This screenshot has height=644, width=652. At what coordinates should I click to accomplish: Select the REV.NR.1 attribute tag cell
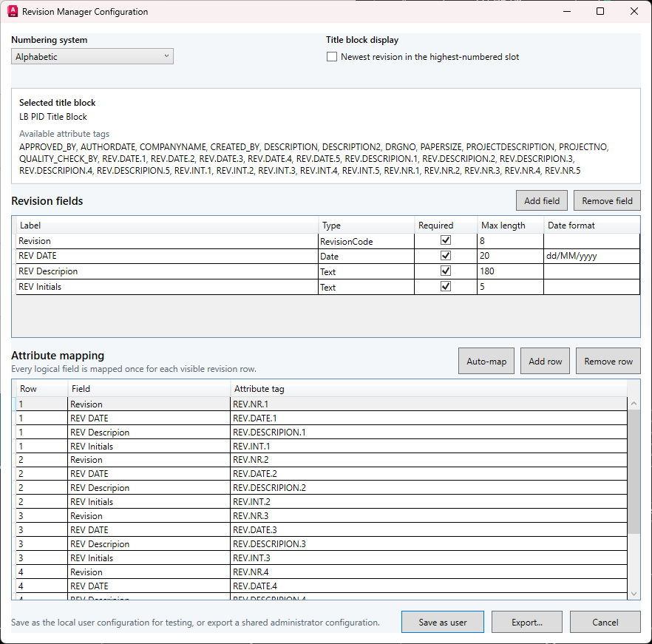[x=429, y=404]
